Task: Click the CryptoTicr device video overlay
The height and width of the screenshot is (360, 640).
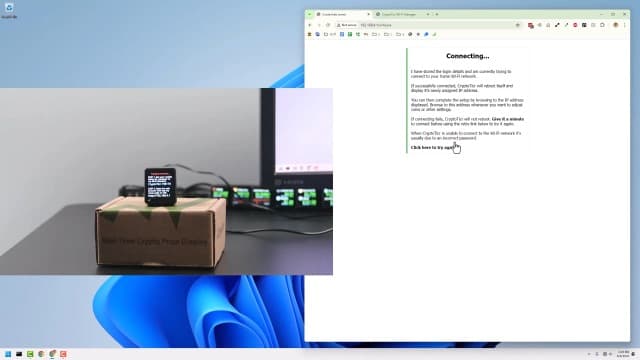Action: (x=166, y=181)
